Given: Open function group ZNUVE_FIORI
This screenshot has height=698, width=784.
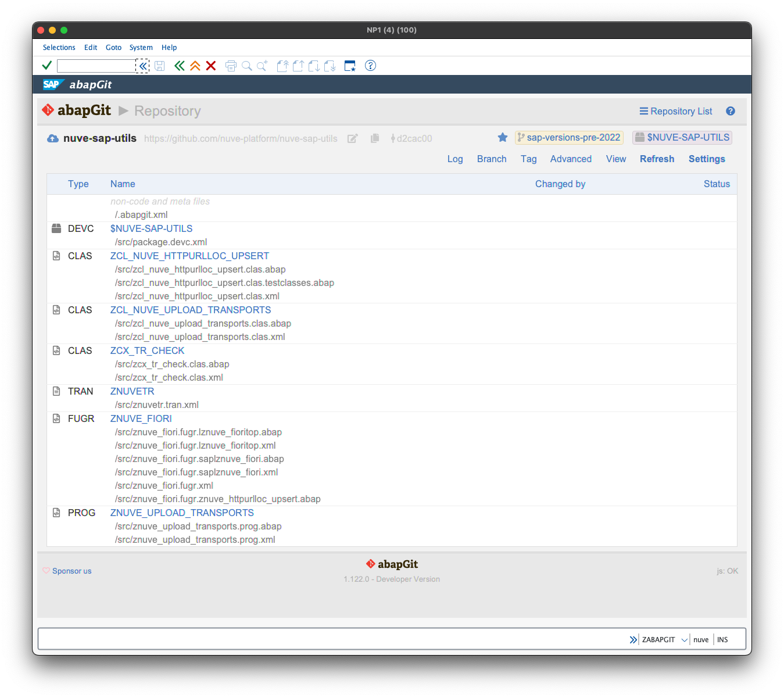Looking at the screenshot, I should 141,419.
